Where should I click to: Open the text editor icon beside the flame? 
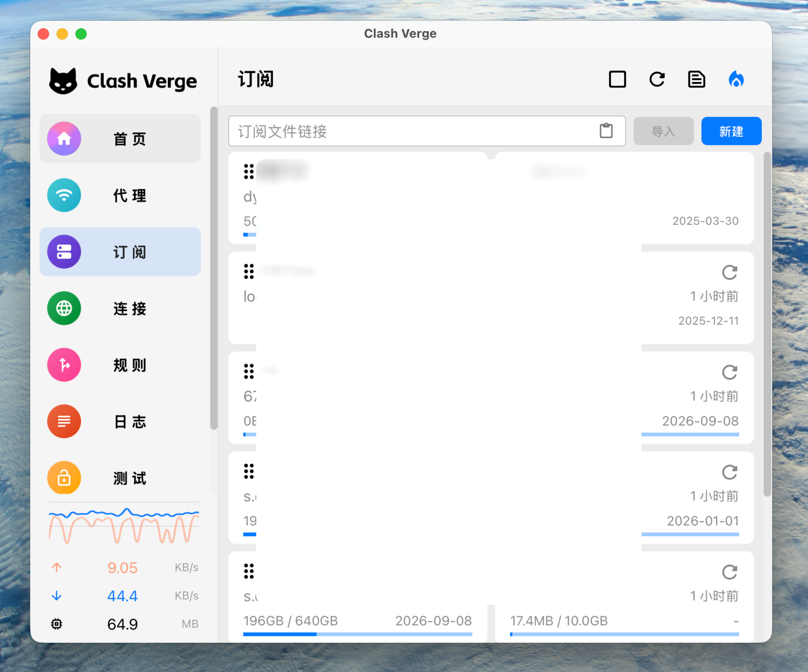pyautogui.click(x=697, y=80)
